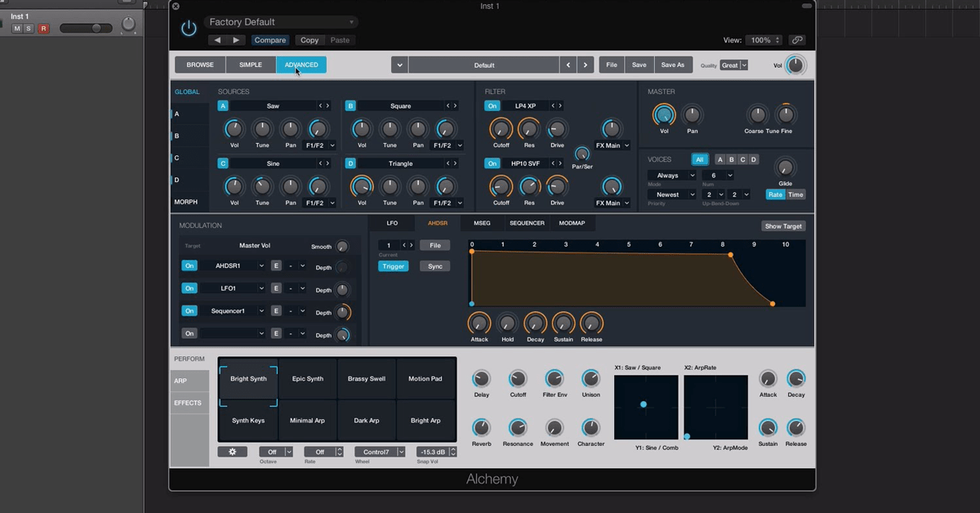The width and height of the screenshot is (980, 513).
Task: Open the voice Priority dropdown showing Newest
Action: point(672,194)
